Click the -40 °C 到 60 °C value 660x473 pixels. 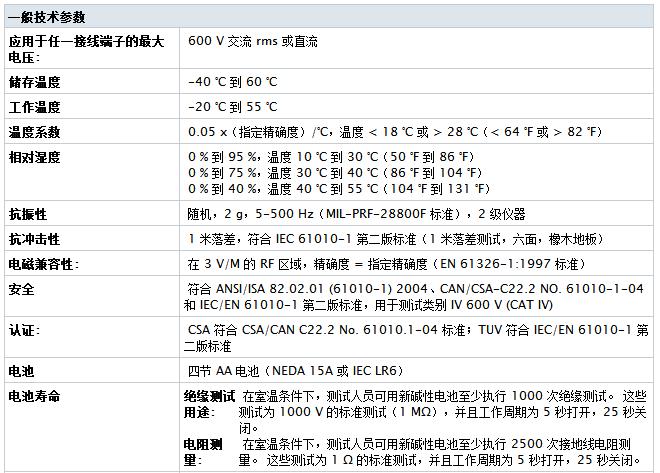pos(232,84)
